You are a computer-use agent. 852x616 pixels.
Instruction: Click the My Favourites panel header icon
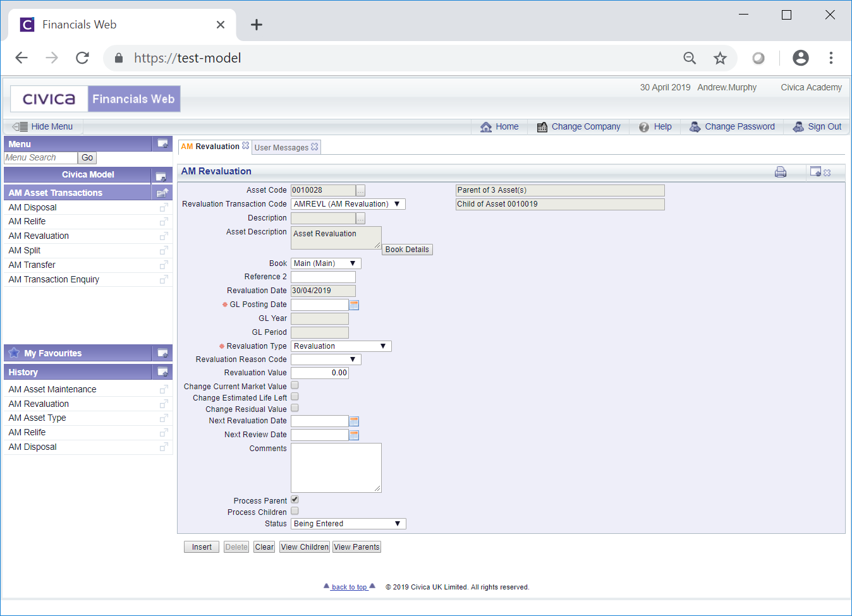click(x=162, y=353)
